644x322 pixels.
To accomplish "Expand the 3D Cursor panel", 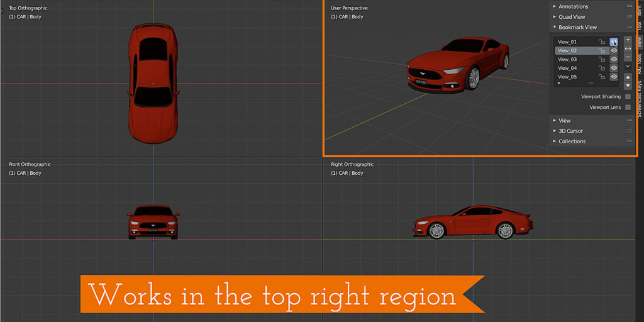I will pos(570,131).
